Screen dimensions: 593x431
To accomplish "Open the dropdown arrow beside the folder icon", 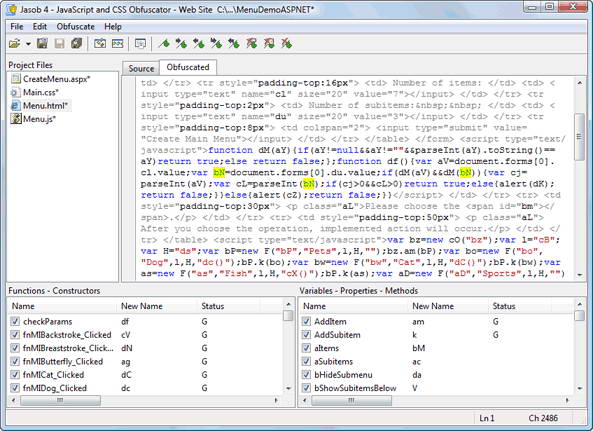I will point(28,44).
